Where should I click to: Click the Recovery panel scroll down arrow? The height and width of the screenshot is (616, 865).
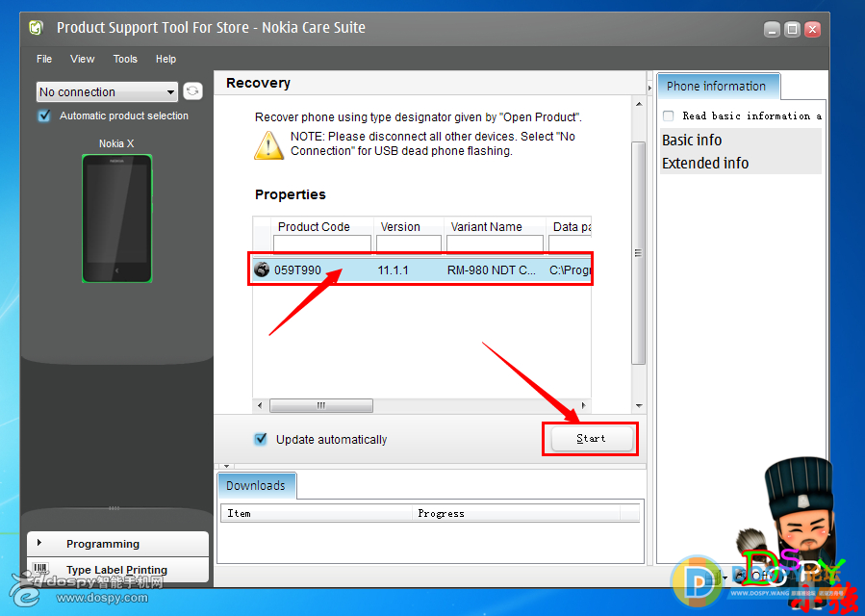(x=639, y=406)
